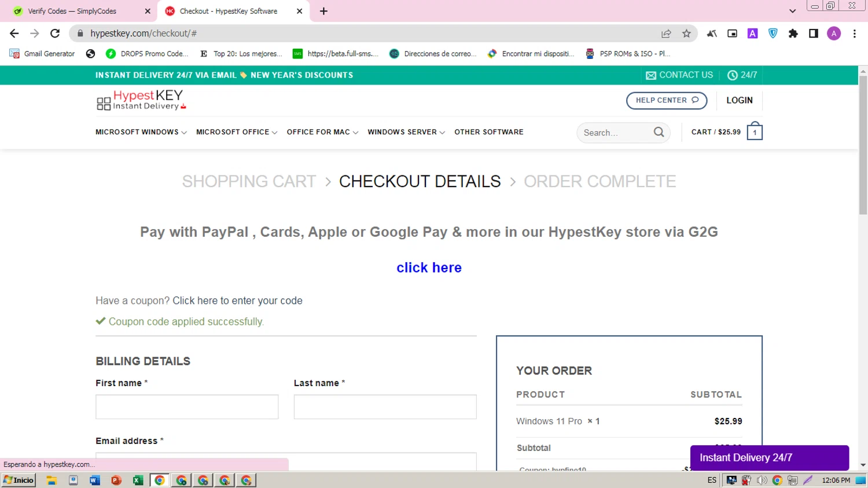Viewport: 868px width, 488px height.
Task: Click the Login link
Action: point(740,100)
